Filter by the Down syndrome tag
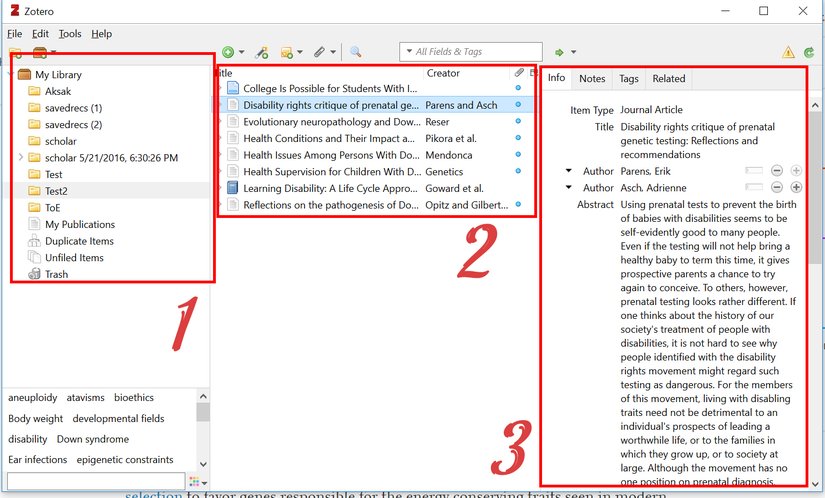The image size is (825, 498). [x=93, y=439]
